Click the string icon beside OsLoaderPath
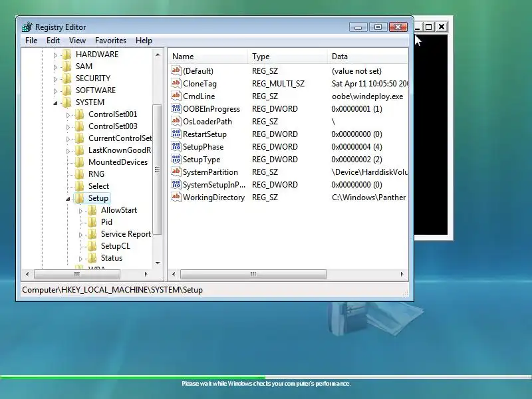Image resolution: width=532 pixels, height=399 pixels. 176,121
